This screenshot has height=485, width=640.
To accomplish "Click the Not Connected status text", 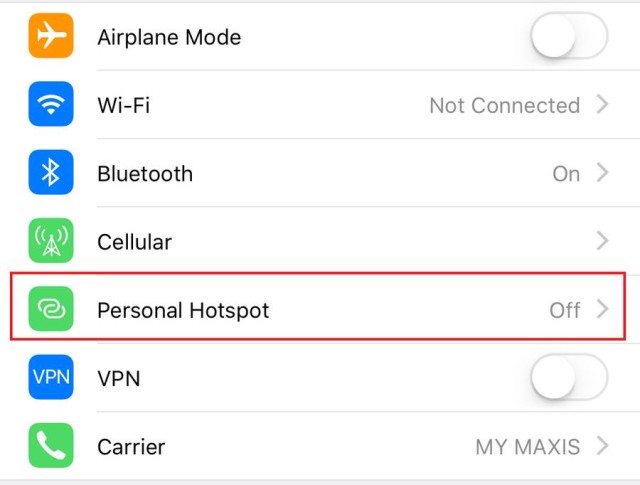I will click(x=504, y=105).
